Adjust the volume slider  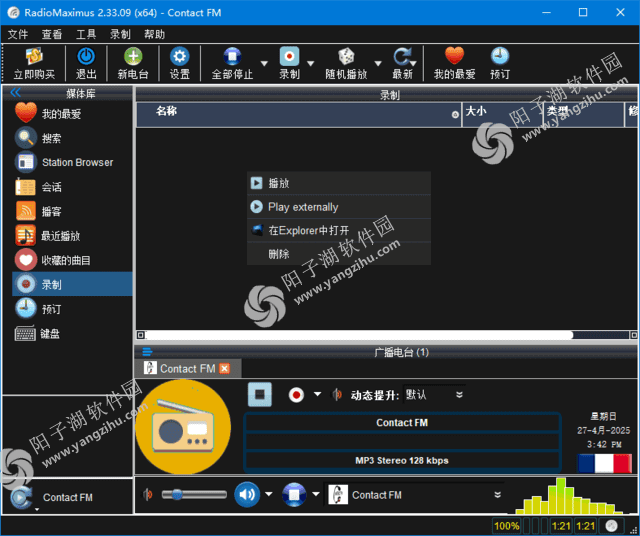tap(194, 494)
